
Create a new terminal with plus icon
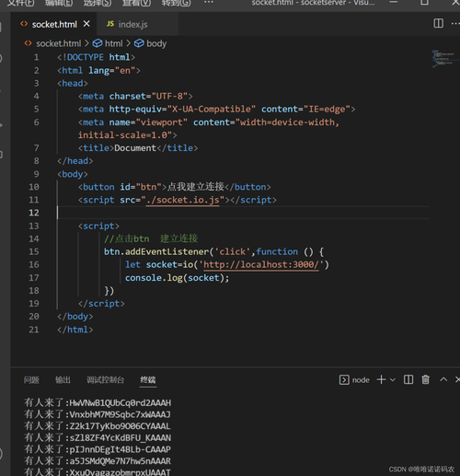coord(381,379)
